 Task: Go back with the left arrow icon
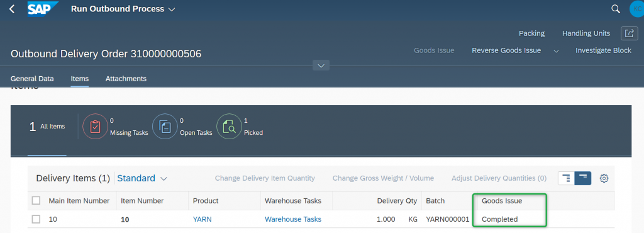(x=12, y=9)
